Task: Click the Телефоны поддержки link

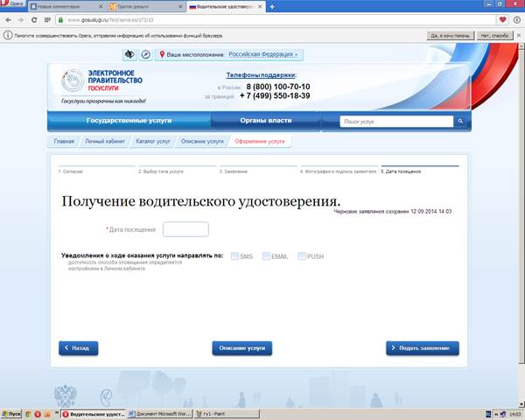Action: (x=261, y=75)
